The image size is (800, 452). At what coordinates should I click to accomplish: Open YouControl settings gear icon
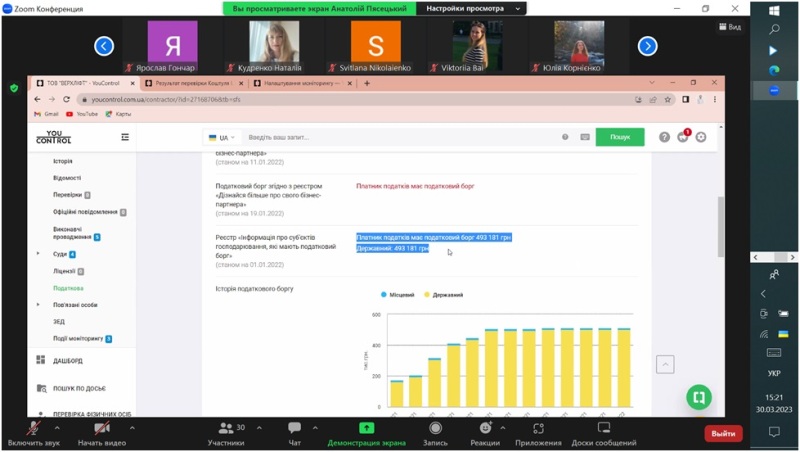pos(701,137)
